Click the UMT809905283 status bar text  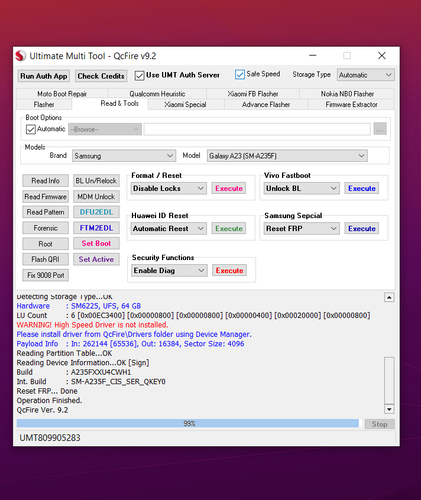50,438
